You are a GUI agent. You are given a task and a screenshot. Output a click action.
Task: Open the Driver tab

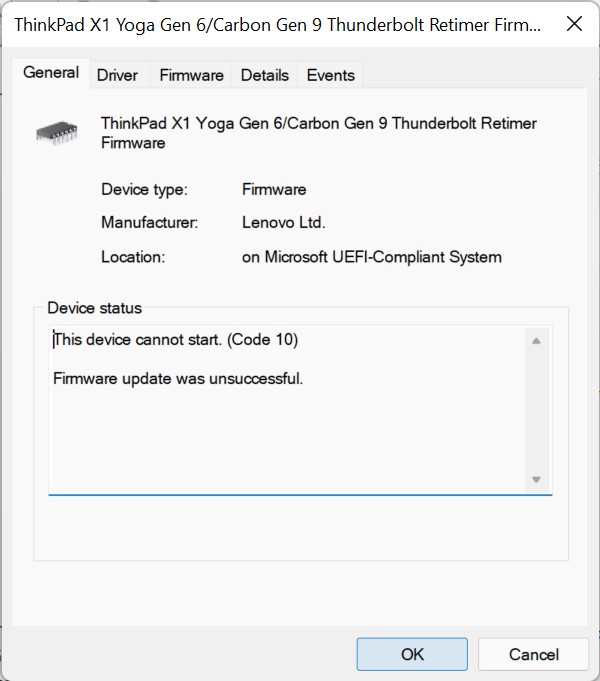pyautogui.click(x=117, y=75)
